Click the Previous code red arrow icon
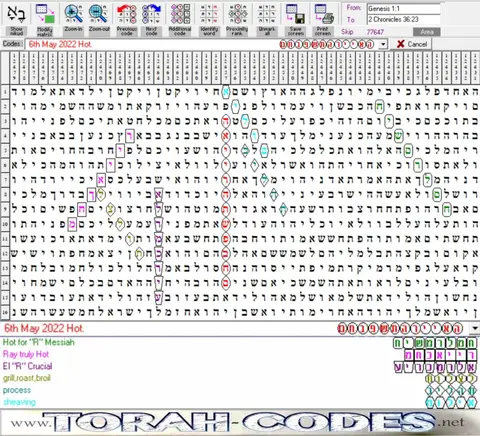 (x=127, y=14)
